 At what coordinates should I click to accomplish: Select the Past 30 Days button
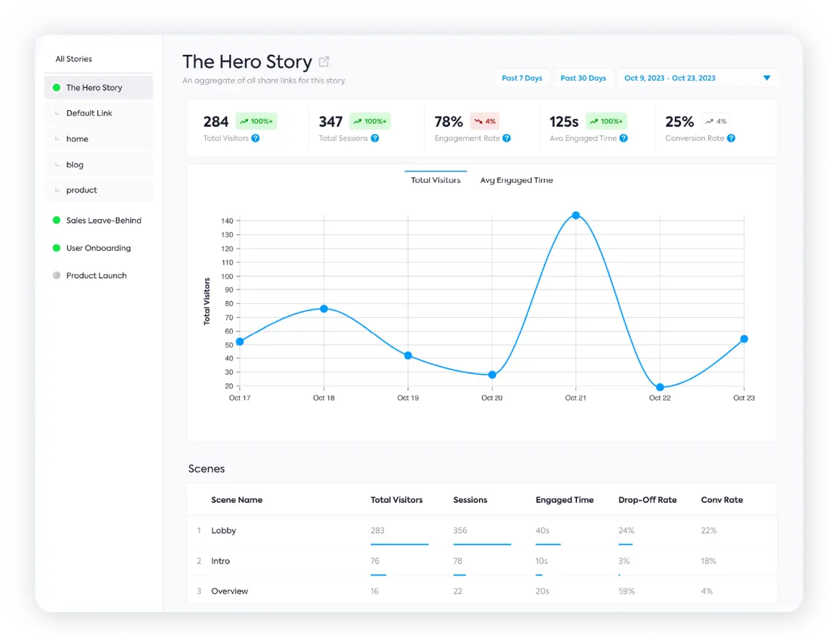(583, 78)
